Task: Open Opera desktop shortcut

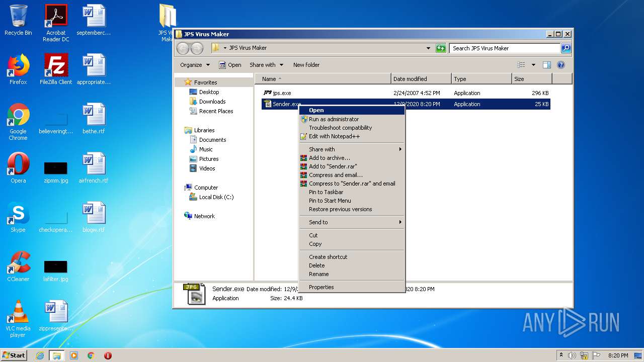Action: tap(18, 168)
